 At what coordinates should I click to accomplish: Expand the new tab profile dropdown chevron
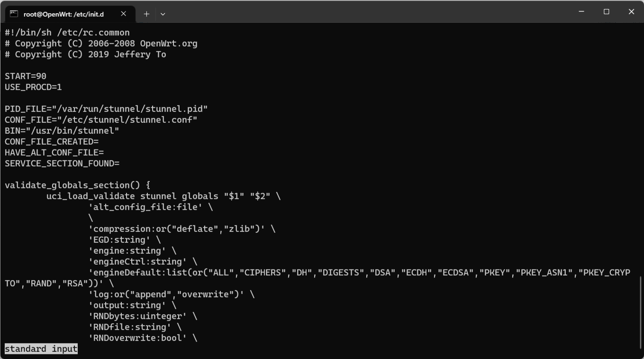pyautogui.click(x=163, y=14)
